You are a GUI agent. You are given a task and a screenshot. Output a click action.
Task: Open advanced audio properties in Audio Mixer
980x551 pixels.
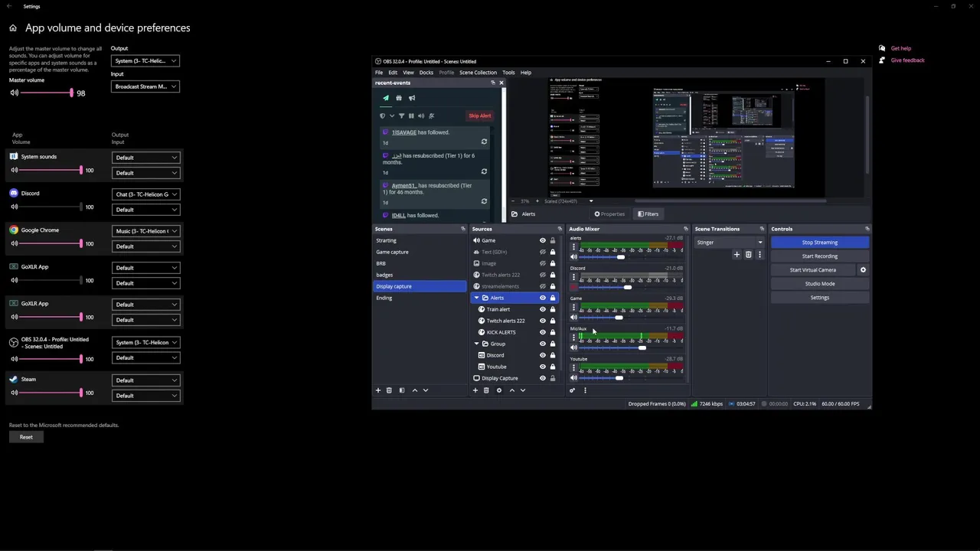[572, 390]
